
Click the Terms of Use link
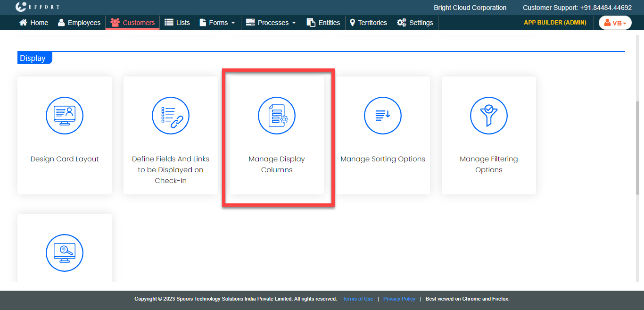click(358, 299)
